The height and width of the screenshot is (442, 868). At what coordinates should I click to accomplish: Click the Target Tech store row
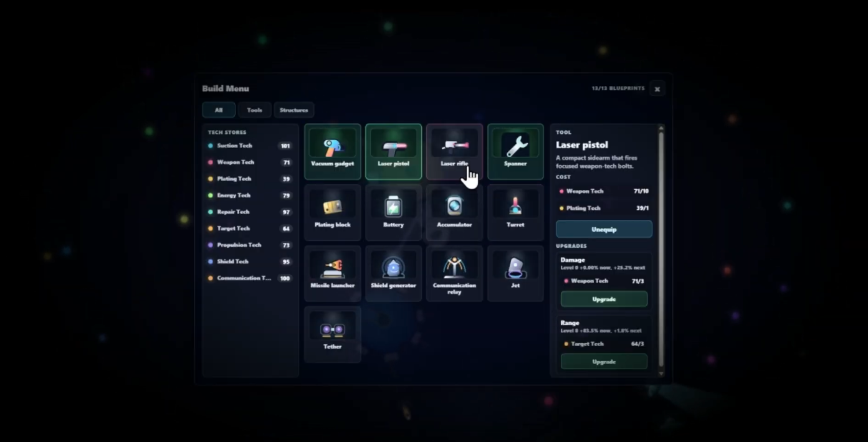(x=250, y=228)
